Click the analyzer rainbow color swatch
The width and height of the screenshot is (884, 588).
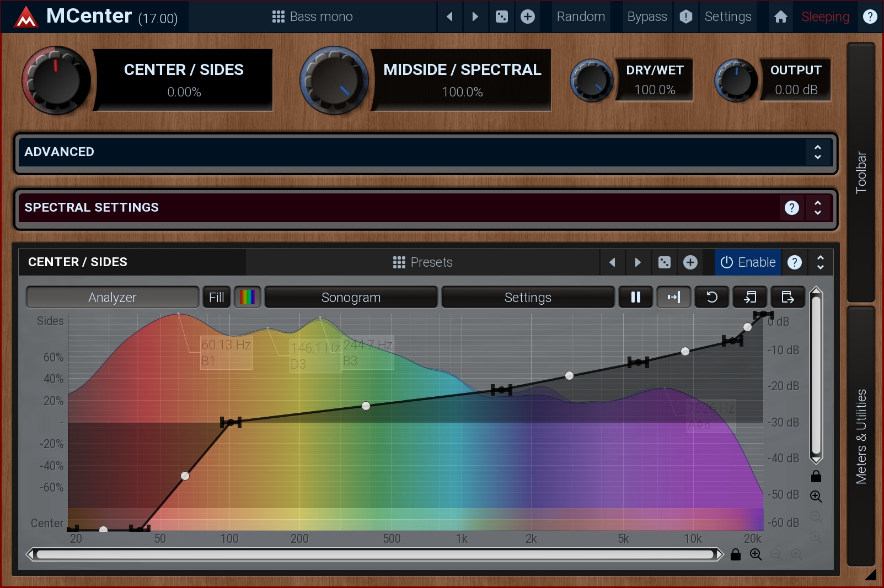click(248, 297)
